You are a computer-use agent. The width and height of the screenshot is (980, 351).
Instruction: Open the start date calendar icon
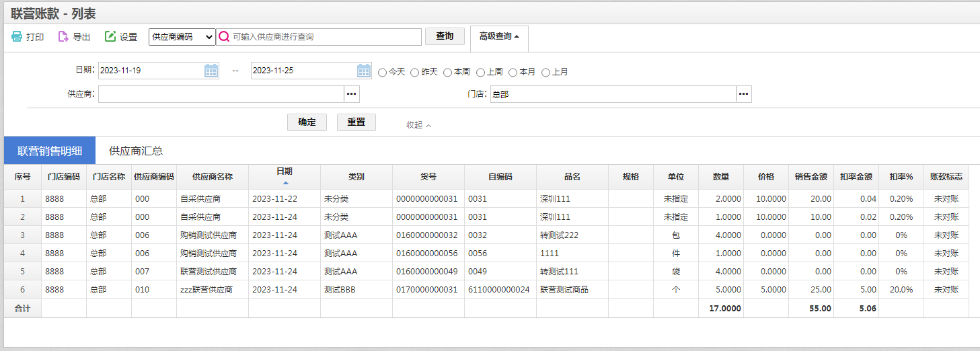[211, 71]
